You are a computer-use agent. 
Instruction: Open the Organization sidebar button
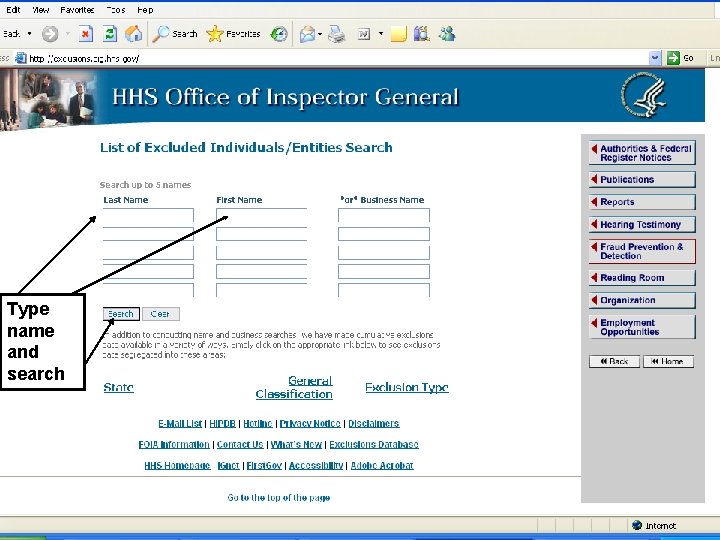[x=642, y=300]
